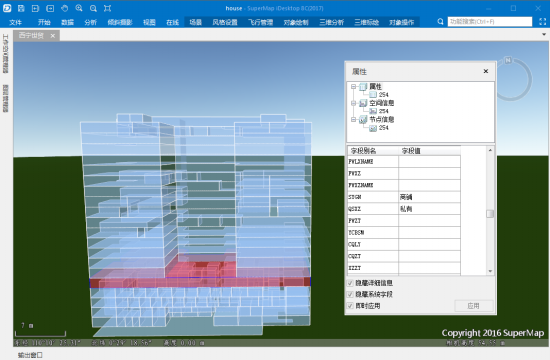550x360 pixels.
Task: Collapse the 节点信息 tree node
Action: click(354, 119)
